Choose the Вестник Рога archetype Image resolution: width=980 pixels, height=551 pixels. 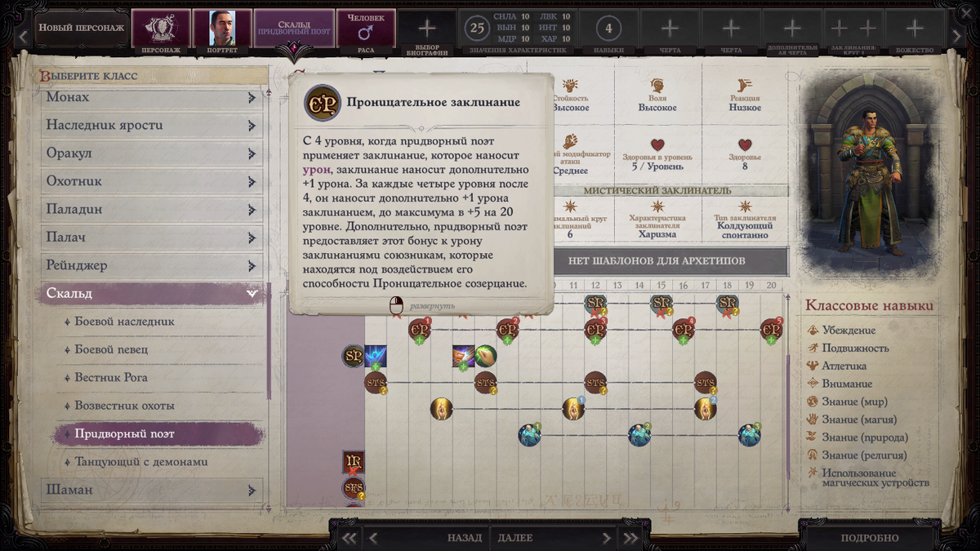(x=158, y=378)
